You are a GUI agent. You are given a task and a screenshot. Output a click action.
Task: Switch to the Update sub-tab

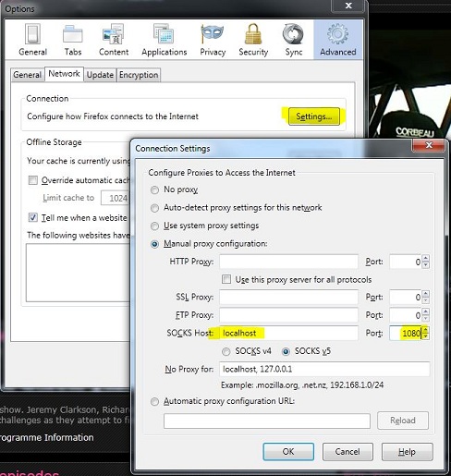point(100,75)
